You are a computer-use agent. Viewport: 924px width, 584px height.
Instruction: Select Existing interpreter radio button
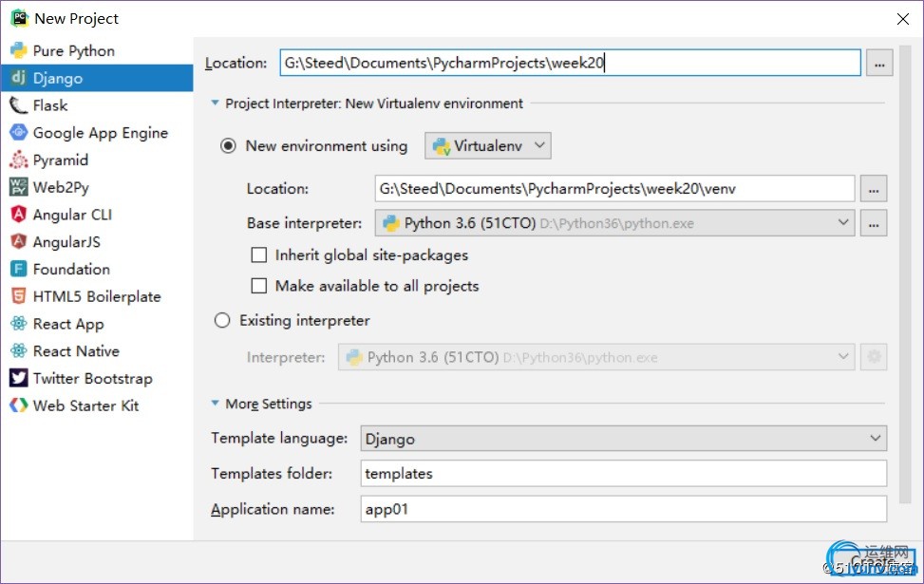(x=222, y=321)
